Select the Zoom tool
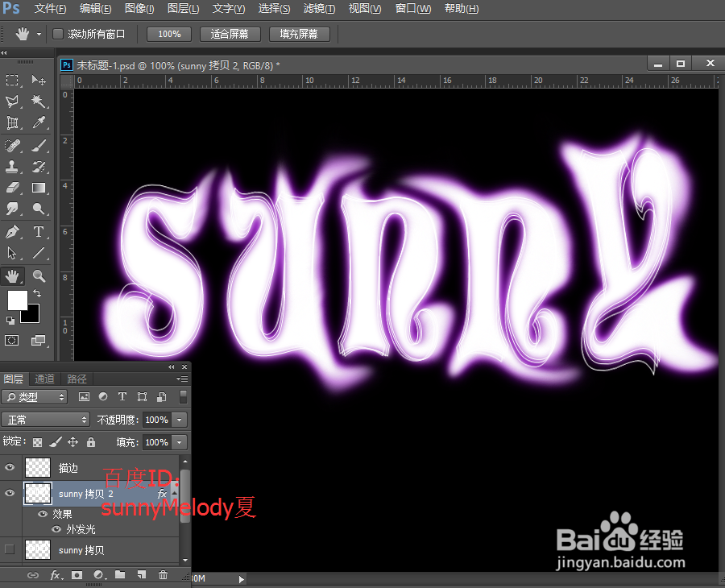This screenshot has height=588, width=725. pyautogui.click(x=39, y=276)
